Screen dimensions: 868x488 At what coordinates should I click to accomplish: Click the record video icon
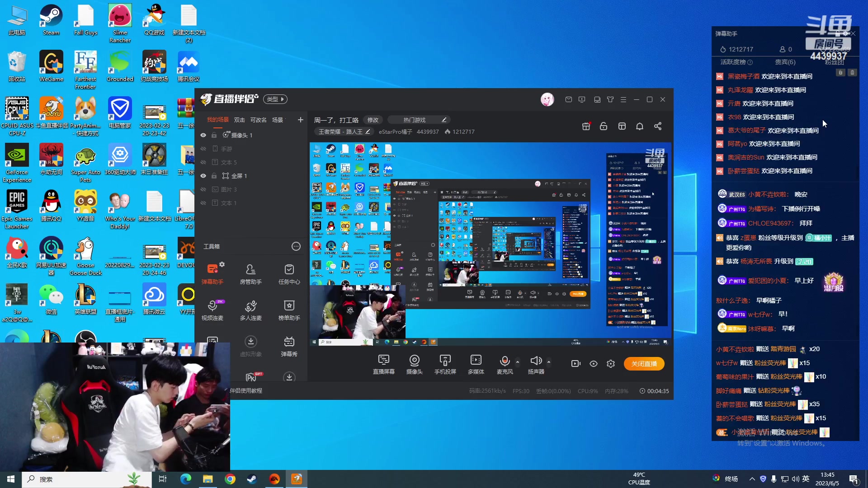click(x=576, y=364)
